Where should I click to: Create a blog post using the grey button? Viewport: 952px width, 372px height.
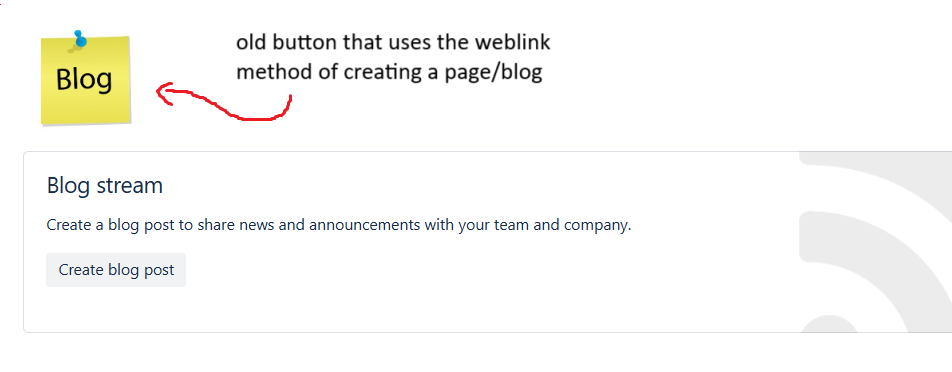(x=116, y=269)
